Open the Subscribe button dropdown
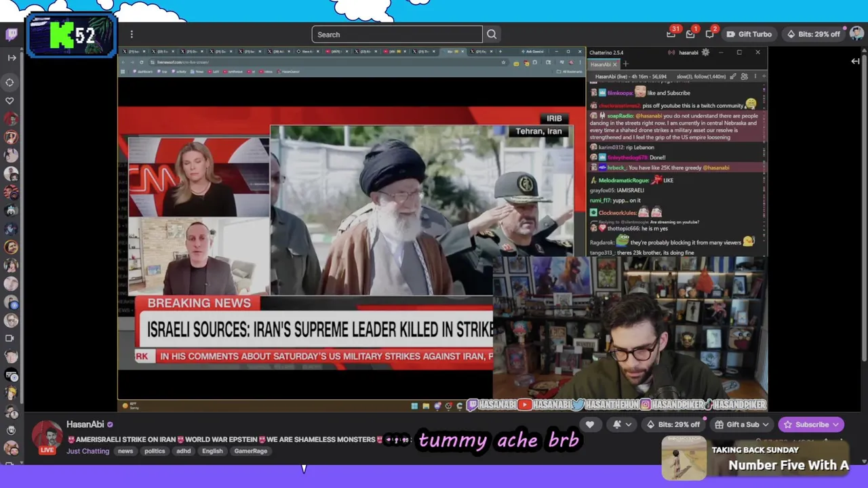The height and width of the screenshot is (488, 868). click(x=812, y=425)
